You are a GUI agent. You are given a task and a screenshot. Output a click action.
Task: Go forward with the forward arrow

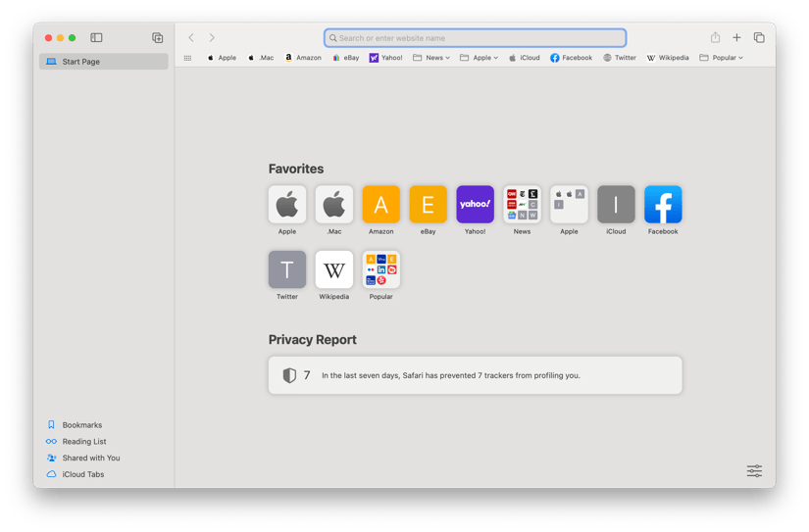[x=212, y=37]
